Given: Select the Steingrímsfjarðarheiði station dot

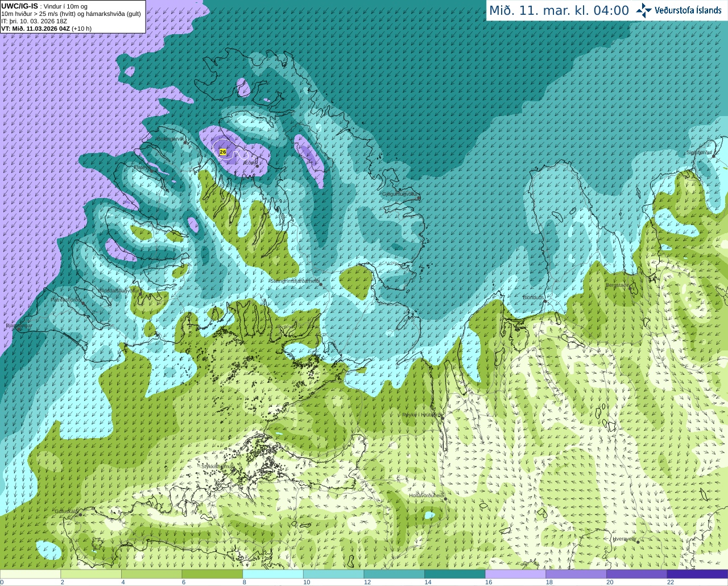Looking at the screenshot, I should click(321, 284).
